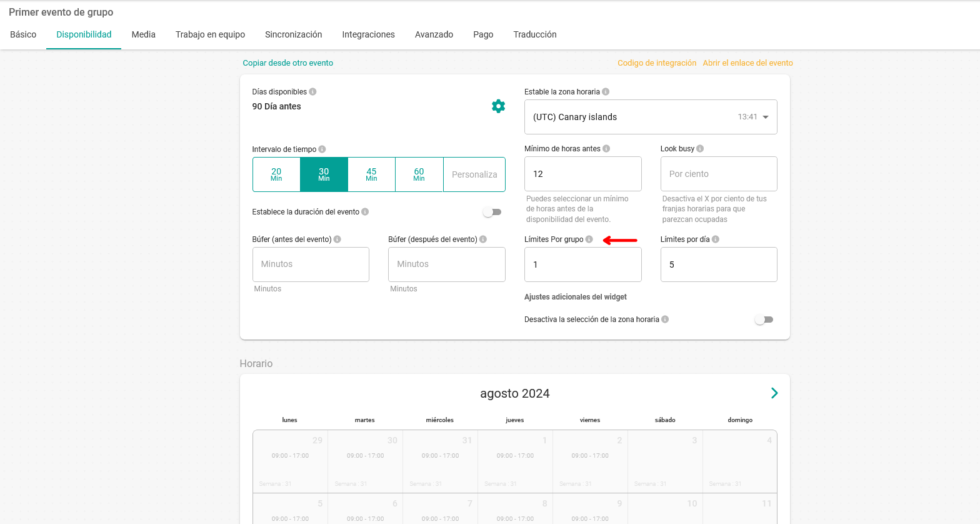Click info icon next to Búfer (antes del evento)
This screenshot has height=524, width=980.
tap(337, 239)
